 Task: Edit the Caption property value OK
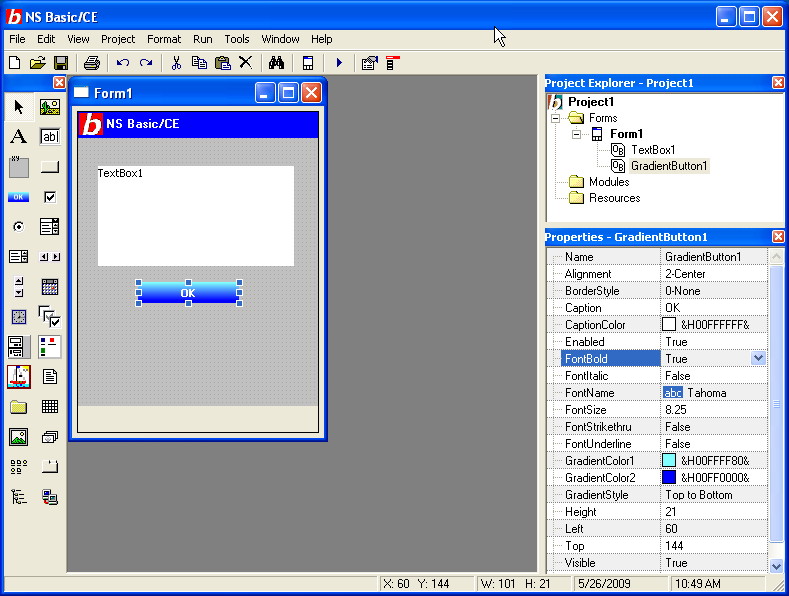click(714, 308)
